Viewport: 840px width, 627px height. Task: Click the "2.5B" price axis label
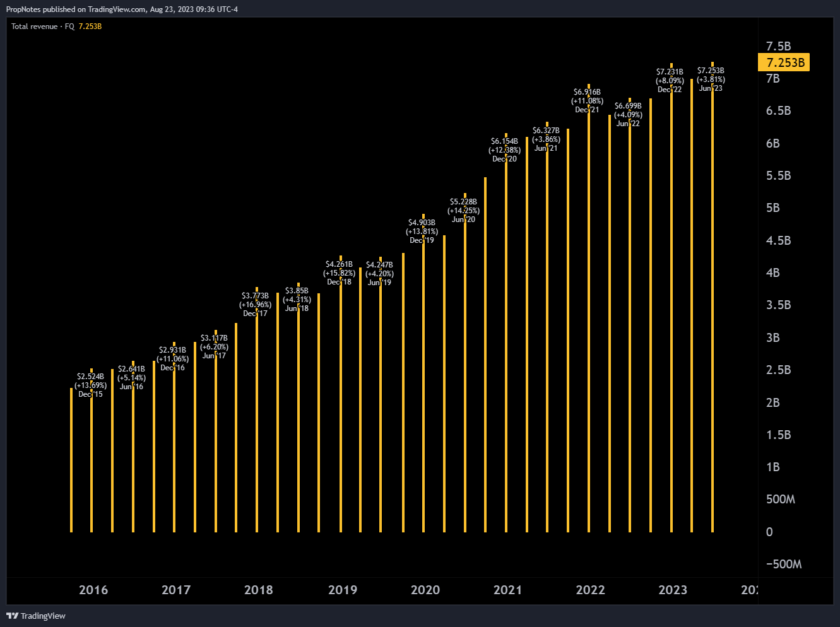[778, 370]
